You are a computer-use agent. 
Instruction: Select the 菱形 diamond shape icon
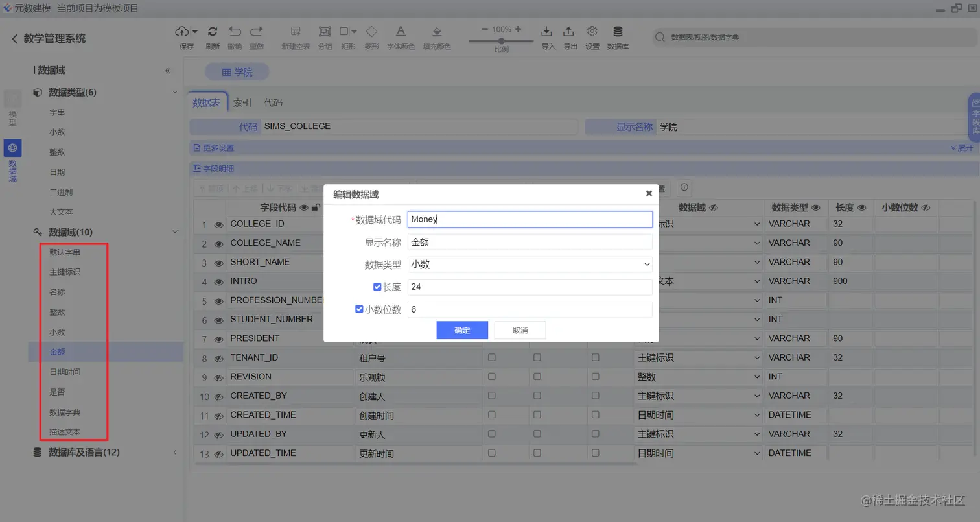pos(371,31)
